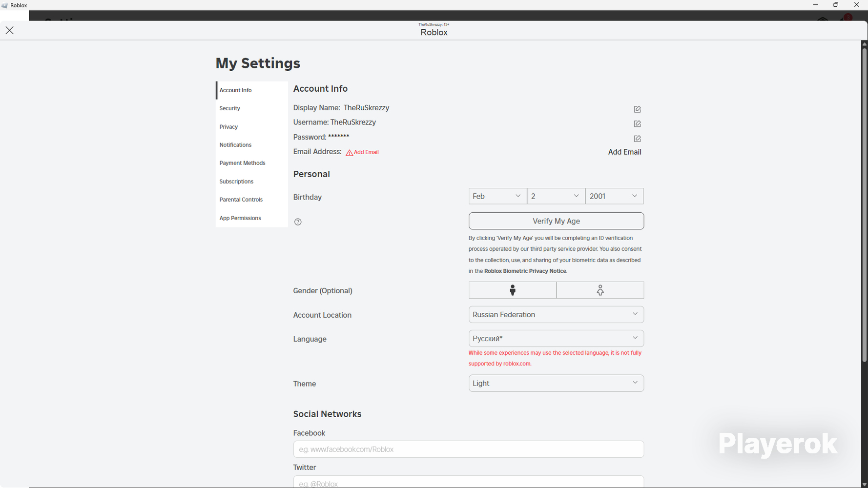The width and height of the screenshot is (868, 488).
Task: Close the Roblox settings overlay with X
Action: click(9, 30)
